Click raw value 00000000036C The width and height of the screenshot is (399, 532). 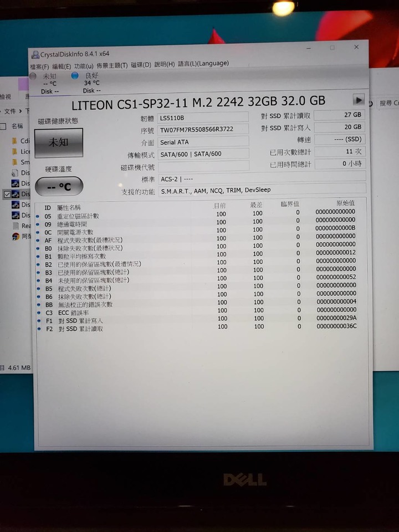(336, 326)
